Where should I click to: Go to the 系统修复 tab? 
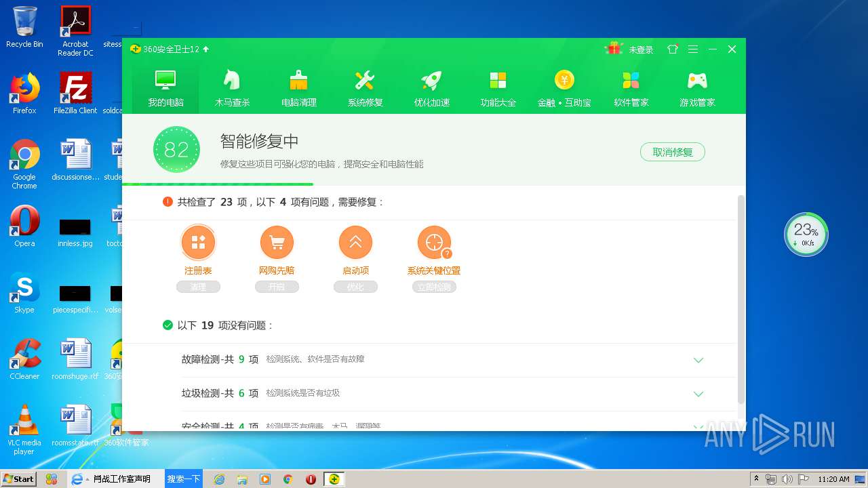tap(365, 88)
